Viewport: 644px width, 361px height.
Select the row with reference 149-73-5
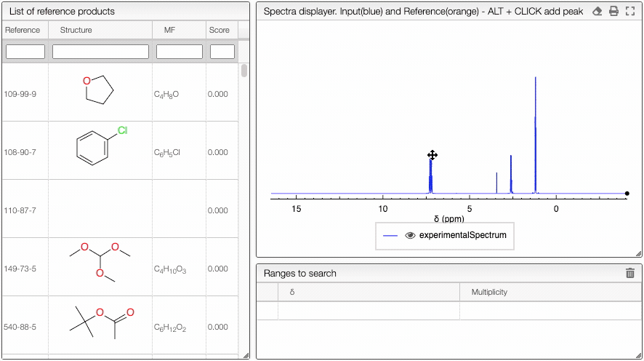[x=120, y=267]
